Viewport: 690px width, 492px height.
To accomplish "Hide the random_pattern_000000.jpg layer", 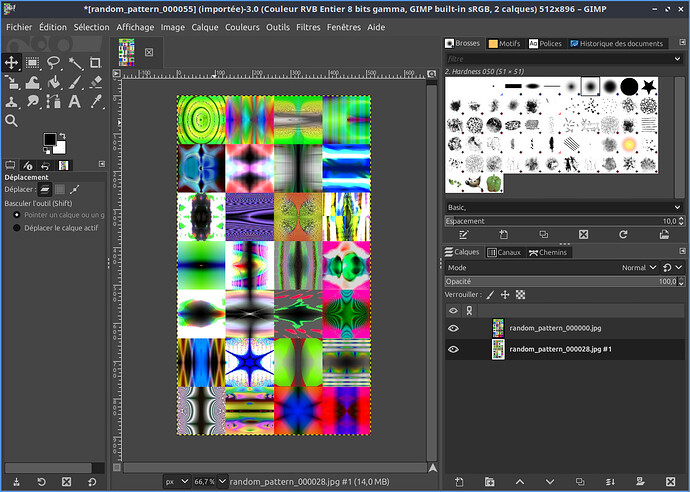I will pos(453,328).
